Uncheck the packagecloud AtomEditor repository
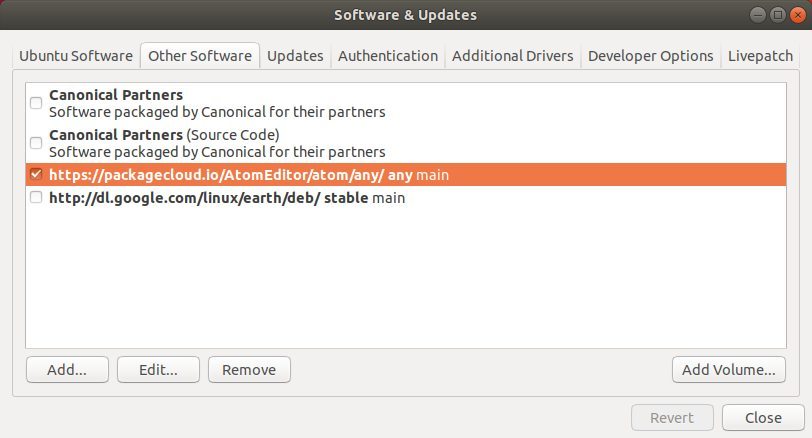The height and width of the screenshot is (438, 812). pos(36,174)
